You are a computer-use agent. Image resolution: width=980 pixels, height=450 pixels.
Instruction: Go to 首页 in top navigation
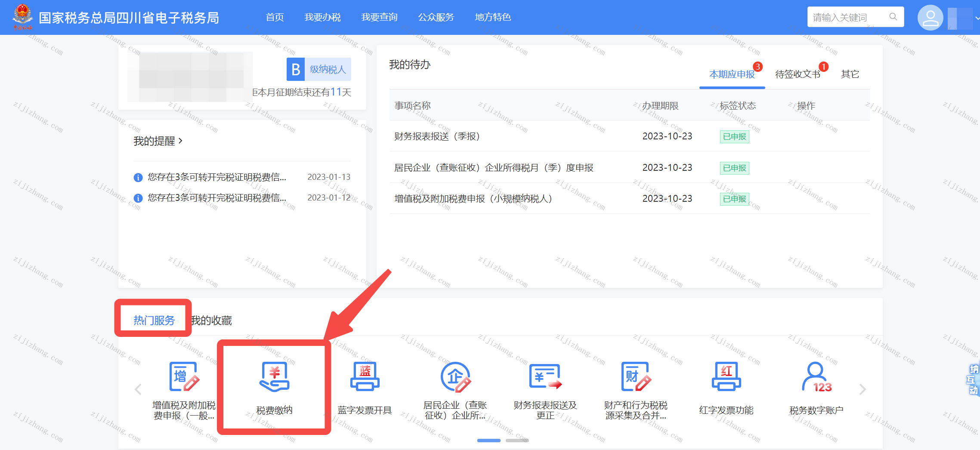[275, 17]
